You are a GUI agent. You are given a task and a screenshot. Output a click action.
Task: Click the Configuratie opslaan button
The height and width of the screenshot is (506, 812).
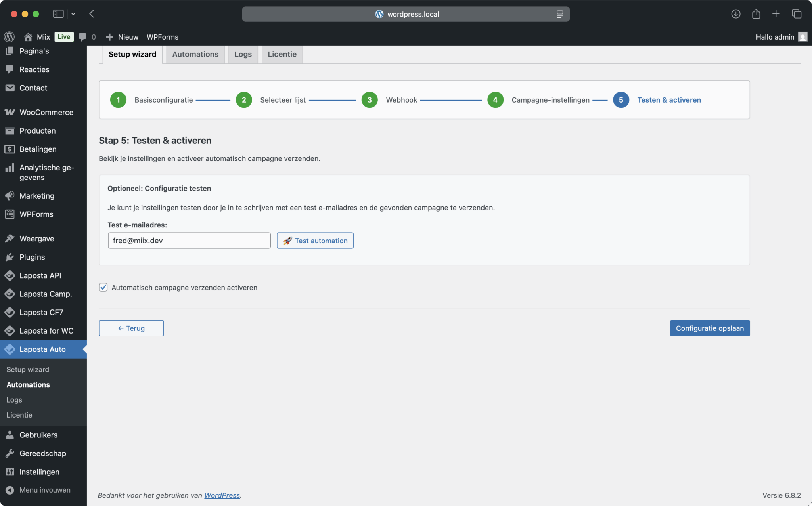[x=709, y=328]
